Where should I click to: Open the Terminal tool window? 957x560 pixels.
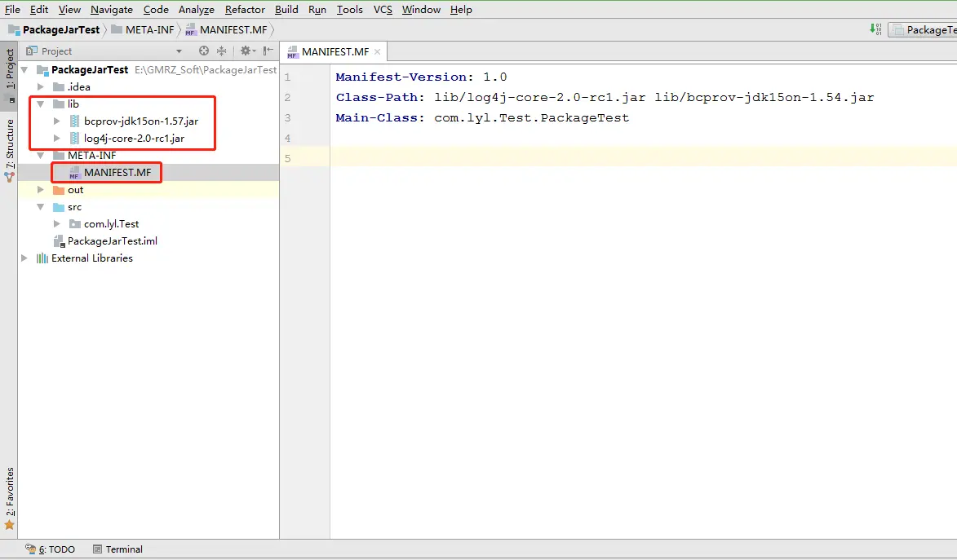point(117,549)
